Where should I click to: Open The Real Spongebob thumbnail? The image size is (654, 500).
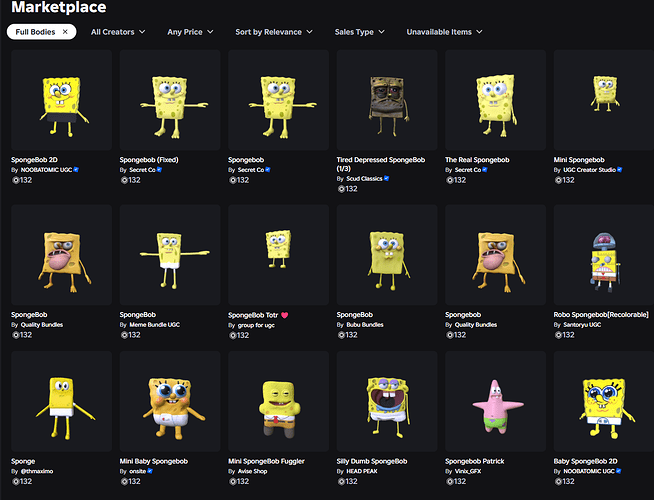495,100
